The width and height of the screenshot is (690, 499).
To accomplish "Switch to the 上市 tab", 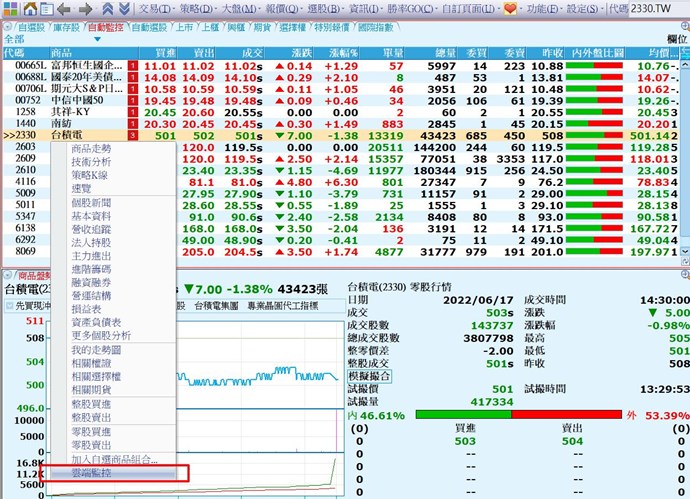I will click(184, 27).
